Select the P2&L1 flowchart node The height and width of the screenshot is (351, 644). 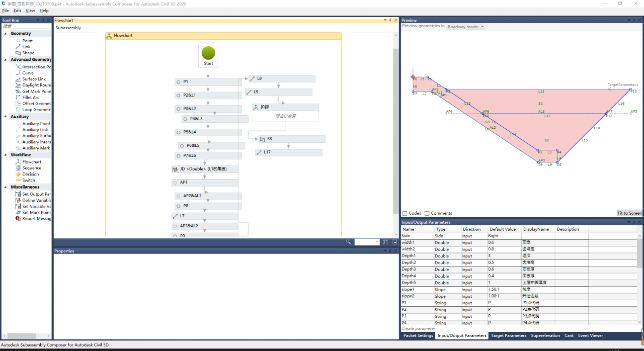(x=208, y=95)
